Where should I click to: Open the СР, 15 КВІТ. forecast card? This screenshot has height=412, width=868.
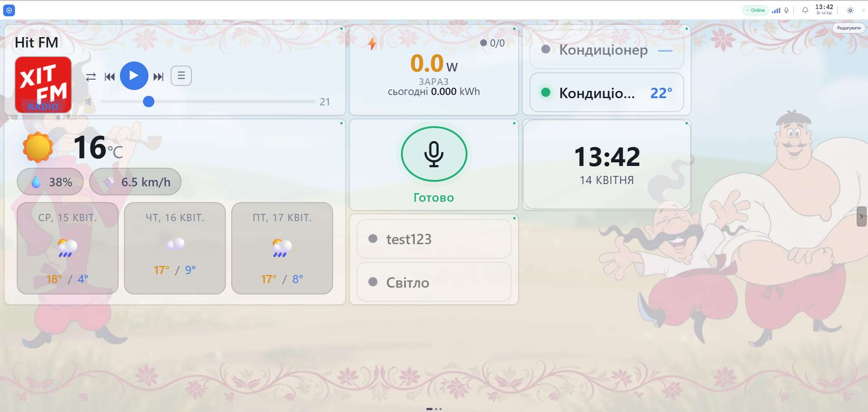coord(67,248)
